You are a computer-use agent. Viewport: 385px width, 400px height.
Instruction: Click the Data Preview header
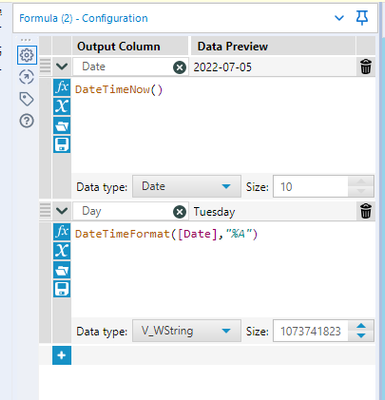point(233,47)
